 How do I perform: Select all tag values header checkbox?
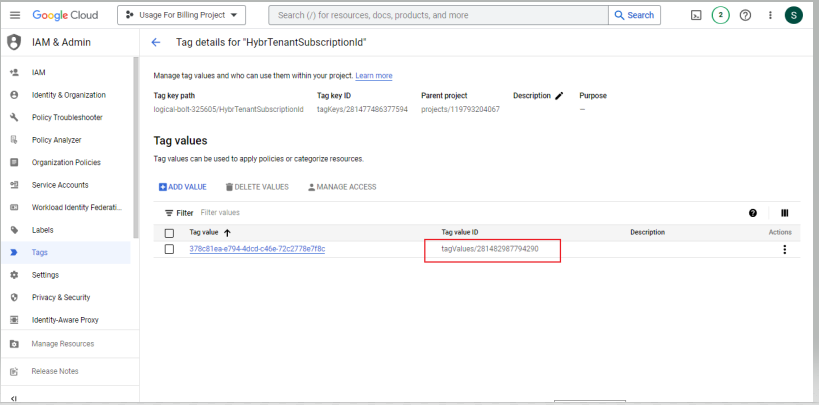coord(169,232)
